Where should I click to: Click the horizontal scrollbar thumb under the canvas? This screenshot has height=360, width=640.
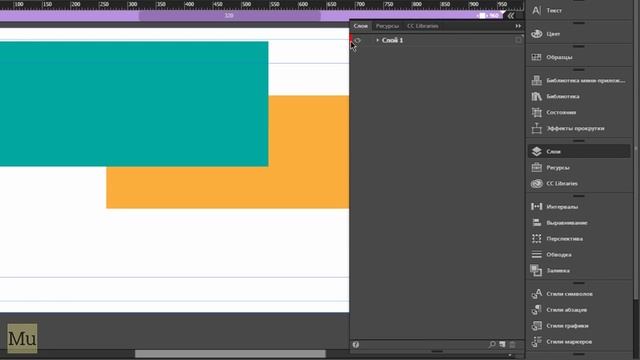point(230,353)
